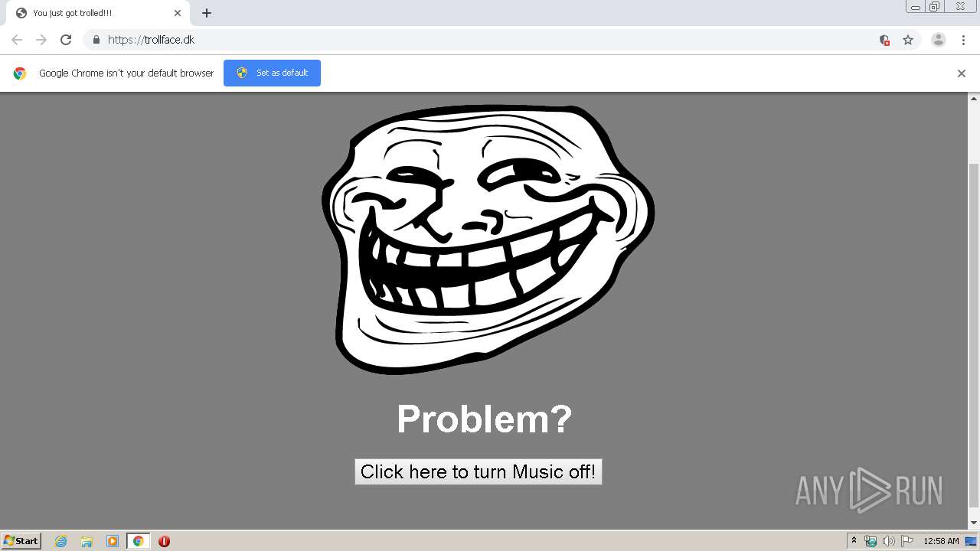Click the clock showing 12:58 AM
Screen dimensions: 980x551
coord(941,541)
